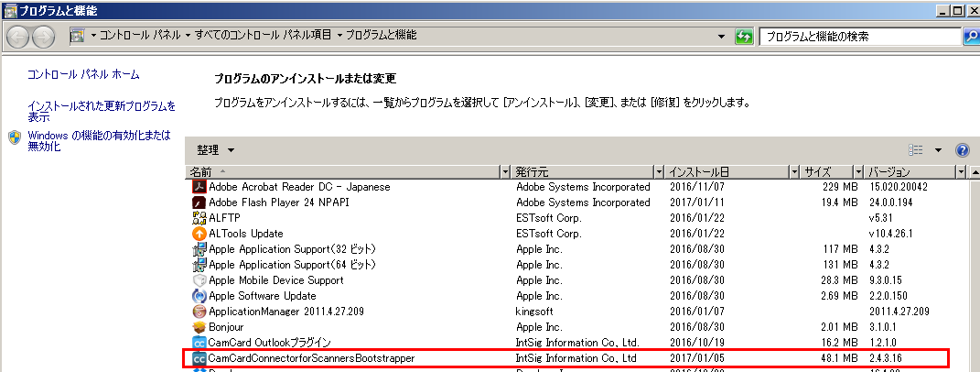Open インストールされた更新プログラムを表示 link
This screenshot has height=372, width=980.
[102, 112]
